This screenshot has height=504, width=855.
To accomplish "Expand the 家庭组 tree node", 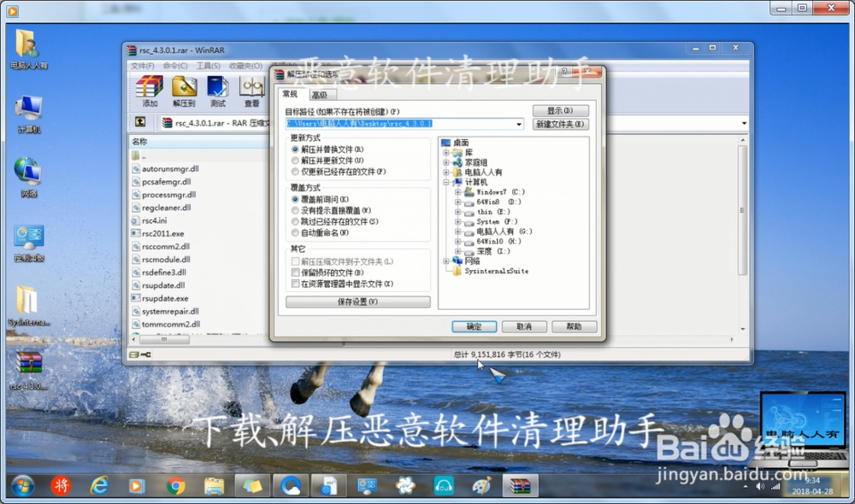I will pos(446,162).
